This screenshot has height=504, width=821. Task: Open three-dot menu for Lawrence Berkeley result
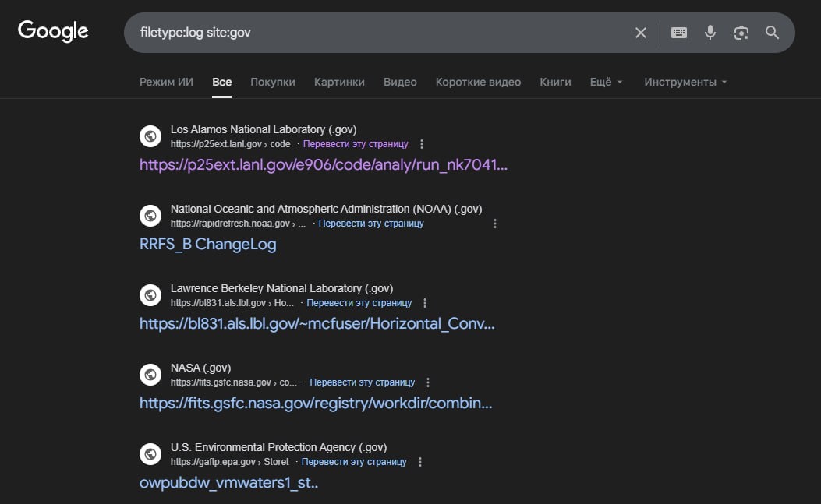pyautogui.click(x=425, y=303)
